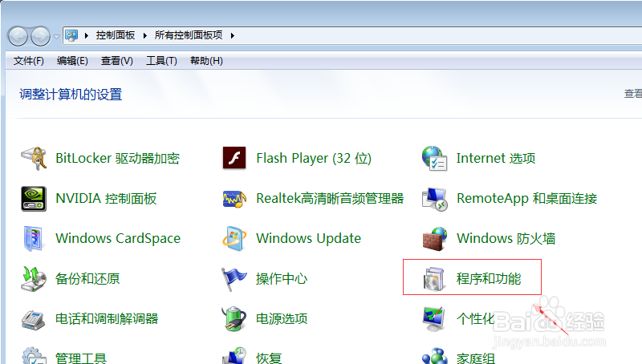Open the 文件(F) menu
Image resolution: width=642 pixels, height=364 pixels.
pyautogui.click(x=29, y=61)
